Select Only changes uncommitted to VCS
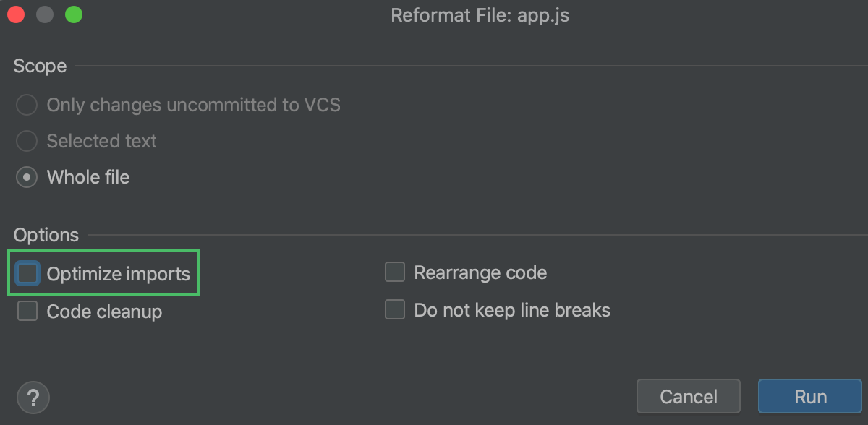Screen dimensions: 868x425 26,105
